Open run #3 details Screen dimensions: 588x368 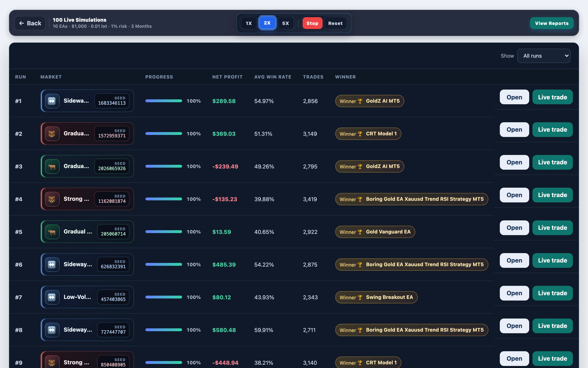(x=514, y=162)
